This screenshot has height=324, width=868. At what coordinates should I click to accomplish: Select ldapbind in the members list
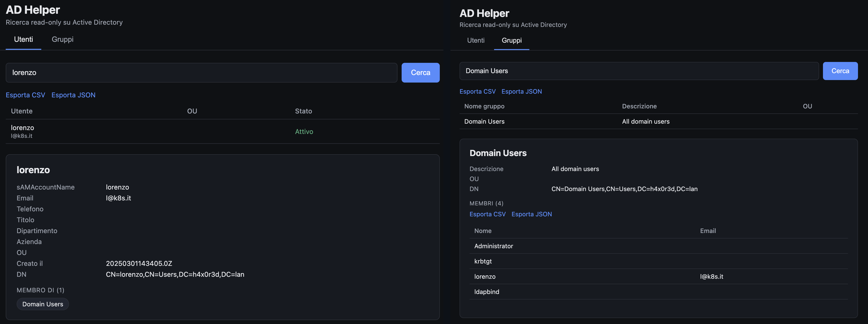659,292
